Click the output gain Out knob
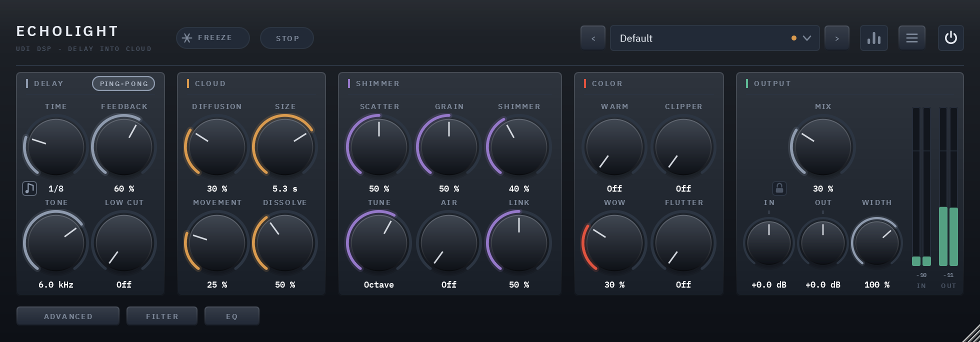The width and height of the screenshot is (980, 342). [x=823, y=243]
